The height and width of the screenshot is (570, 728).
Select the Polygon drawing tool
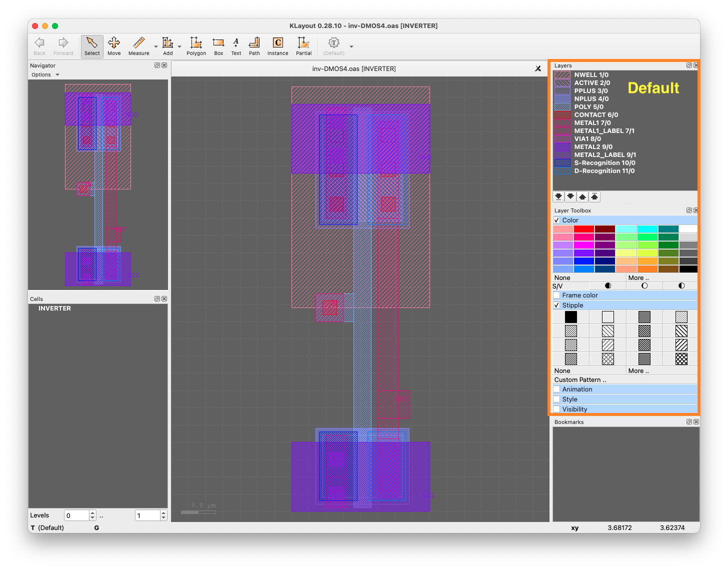click(196, 46)
